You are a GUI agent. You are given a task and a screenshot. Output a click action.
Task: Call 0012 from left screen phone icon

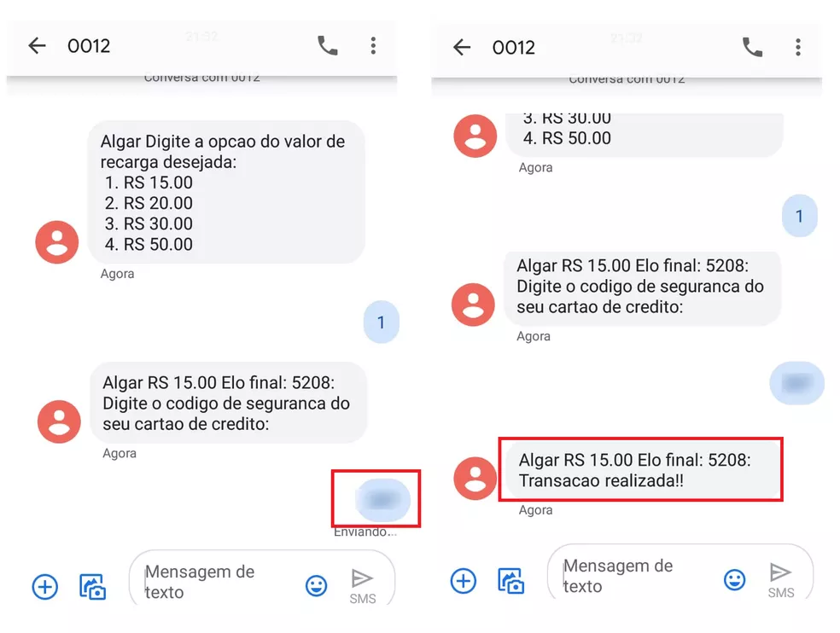pyautogui.click(x=327, y=45)
